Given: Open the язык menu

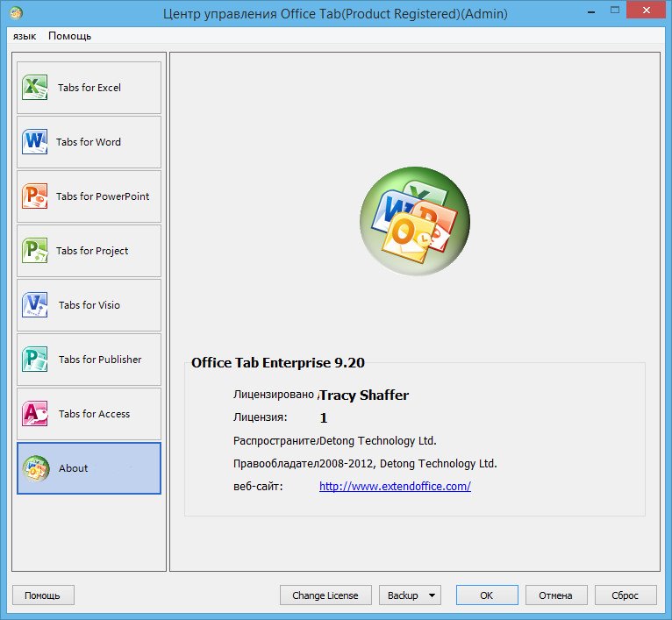Looking at the screenshot, I should [25, 36].
